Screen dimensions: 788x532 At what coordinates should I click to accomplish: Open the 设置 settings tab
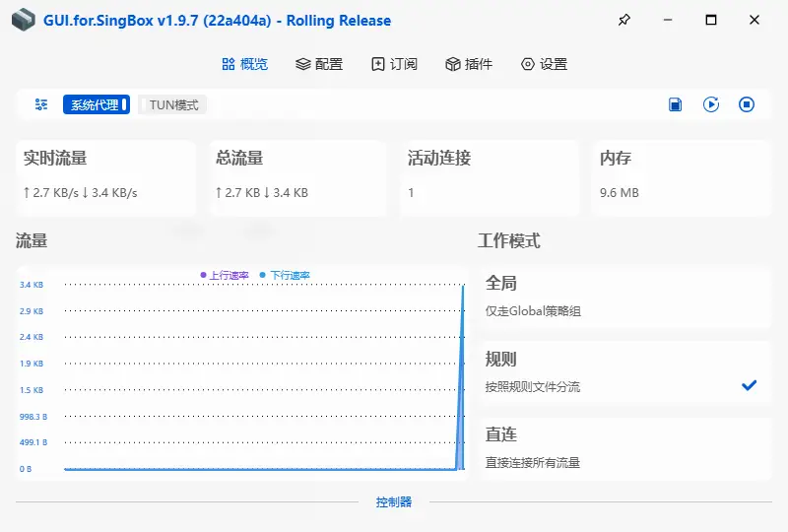tap(544, 64)
